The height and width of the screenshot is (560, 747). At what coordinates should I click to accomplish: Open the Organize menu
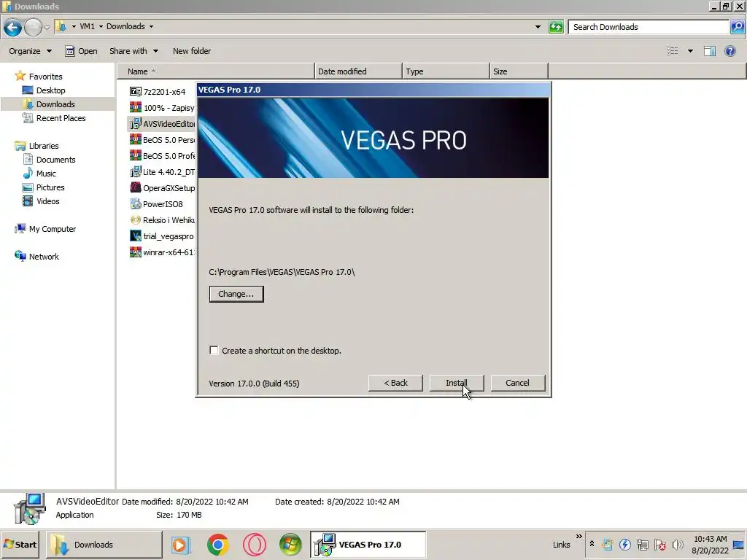[x=30, y=51]
